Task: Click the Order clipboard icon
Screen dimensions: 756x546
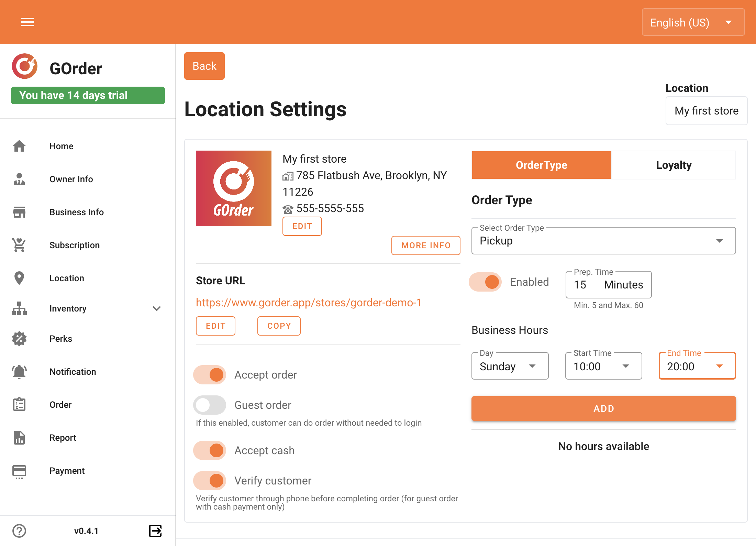Action: point(19,405)
